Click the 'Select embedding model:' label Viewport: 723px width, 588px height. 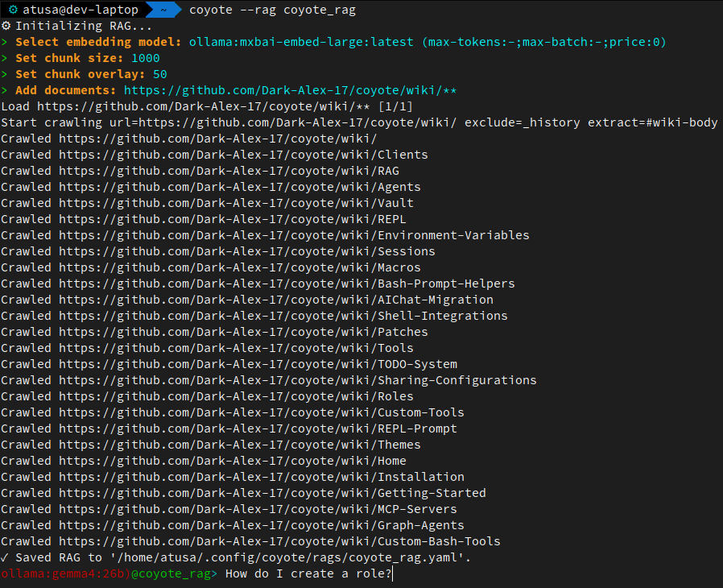tap(98, 42)
